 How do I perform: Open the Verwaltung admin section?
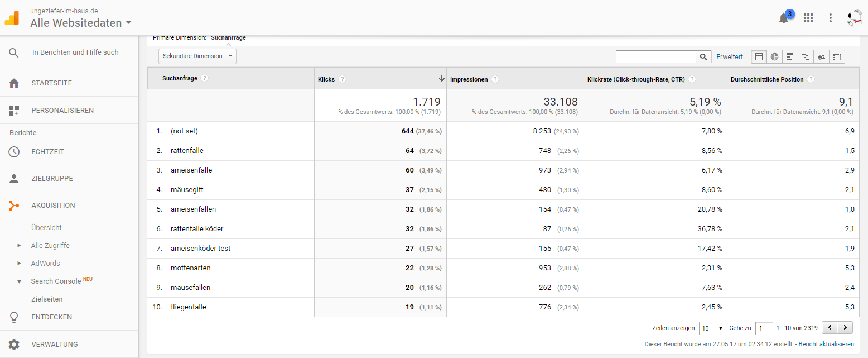click(x=55, y=345)
